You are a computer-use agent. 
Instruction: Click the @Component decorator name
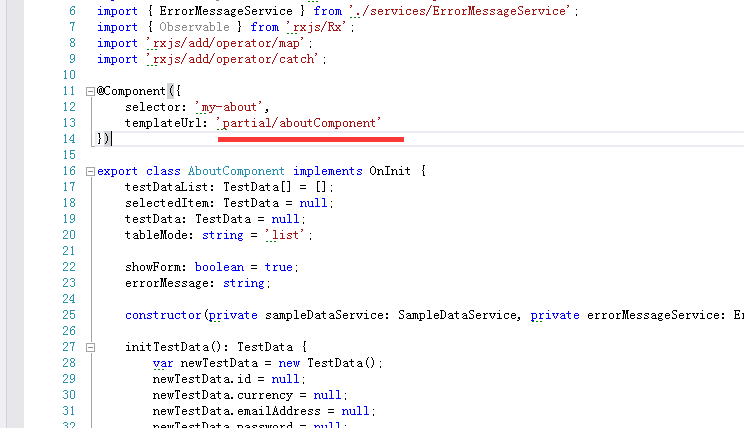131,91
